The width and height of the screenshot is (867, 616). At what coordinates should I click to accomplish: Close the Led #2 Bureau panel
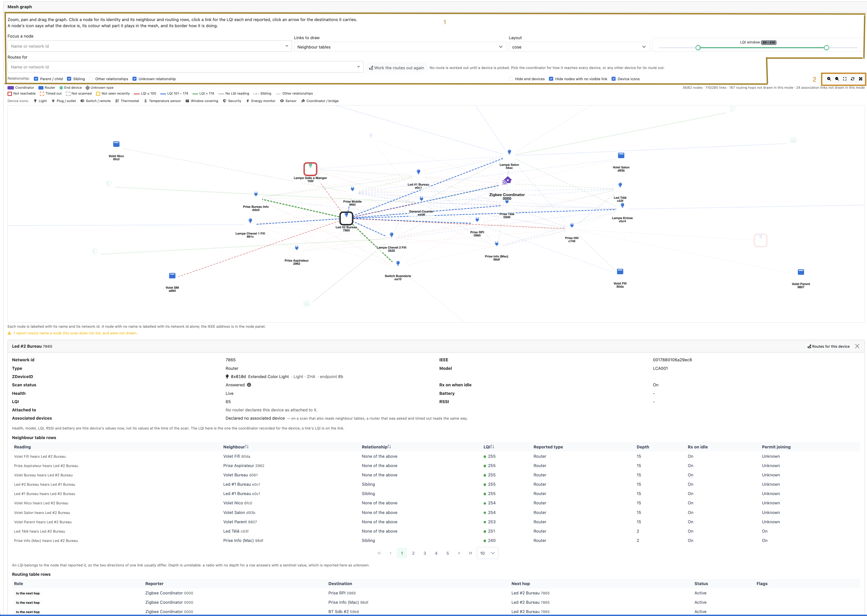click(x=857, y=346)
